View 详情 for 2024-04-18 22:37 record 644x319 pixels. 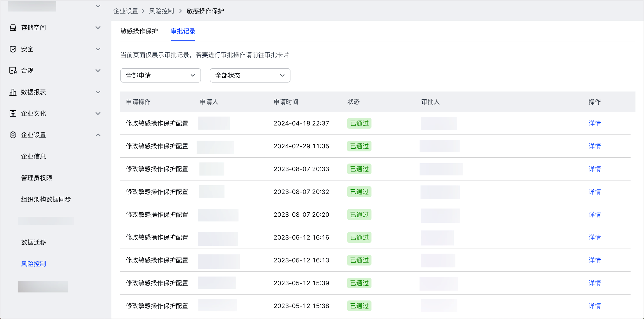pos(594,124)
